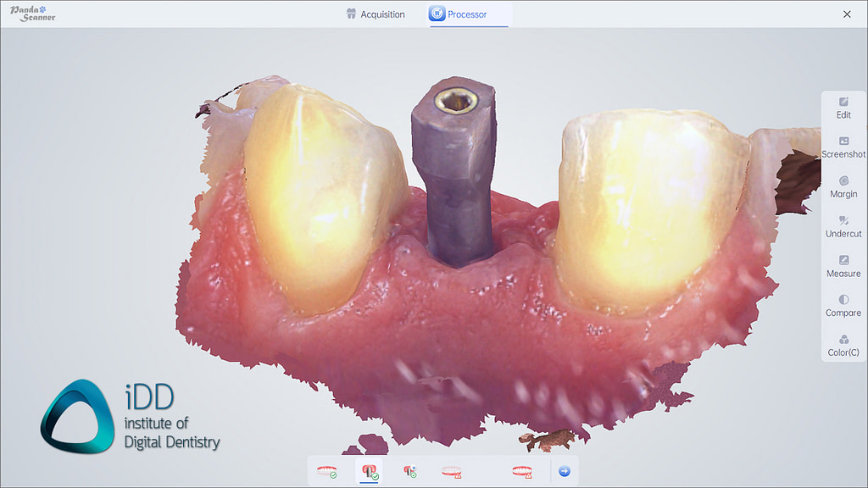The height and width of the screenshot is (488, 868).
Task: Click the green check on upper jaw scan
Action: point(333,475)
